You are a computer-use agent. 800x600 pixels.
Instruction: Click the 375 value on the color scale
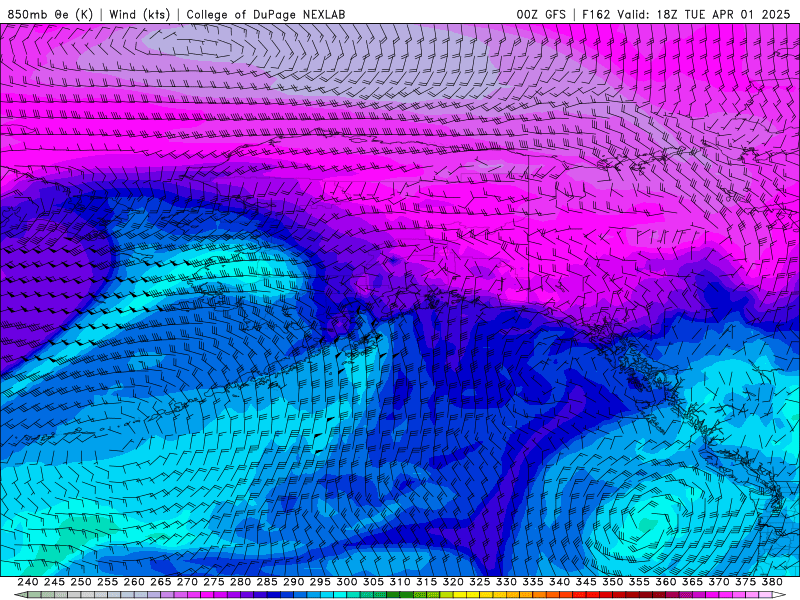point(744,582)
